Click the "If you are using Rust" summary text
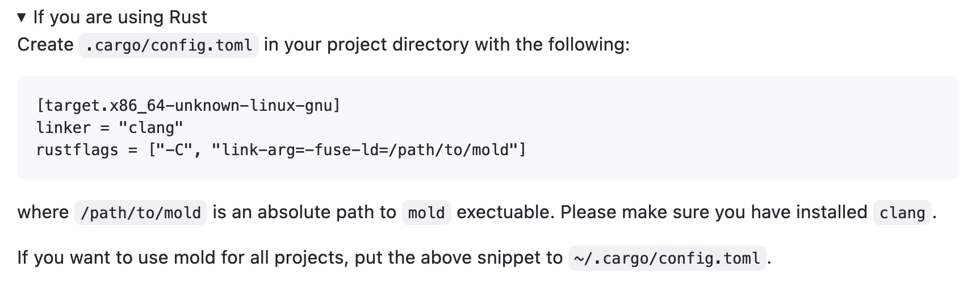This screenshot has width=980, height=283. click(120, 17)
